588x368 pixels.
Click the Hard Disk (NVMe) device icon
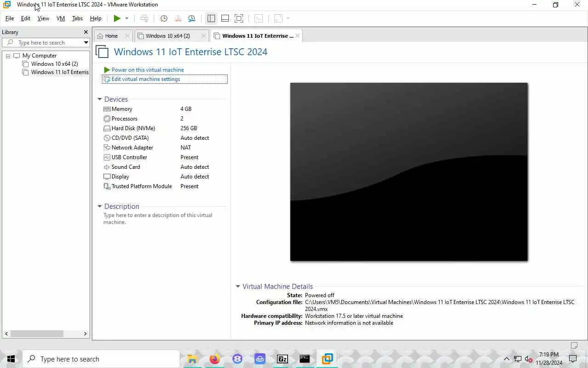coord(107,128)
